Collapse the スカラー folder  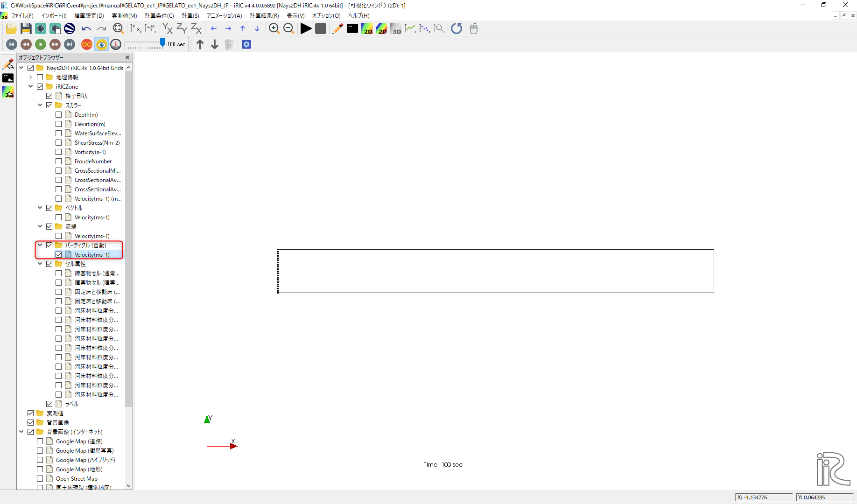click(40, 105)
